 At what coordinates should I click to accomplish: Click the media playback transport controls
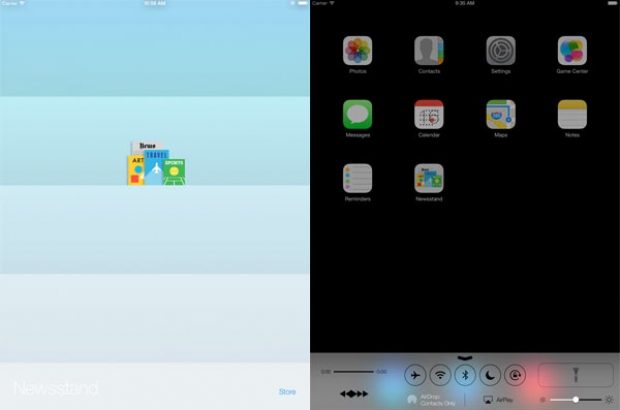click(354, 393)
